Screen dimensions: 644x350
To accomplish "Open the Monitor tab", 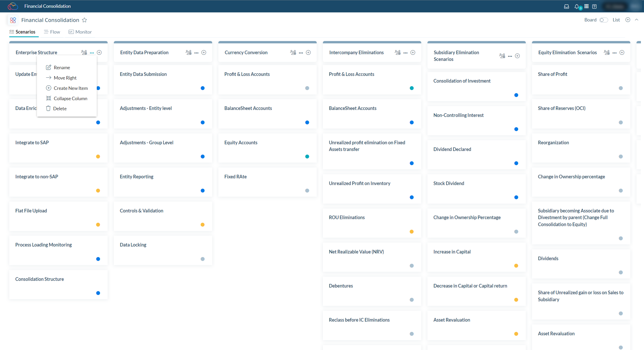I will (x=80, y=32).
